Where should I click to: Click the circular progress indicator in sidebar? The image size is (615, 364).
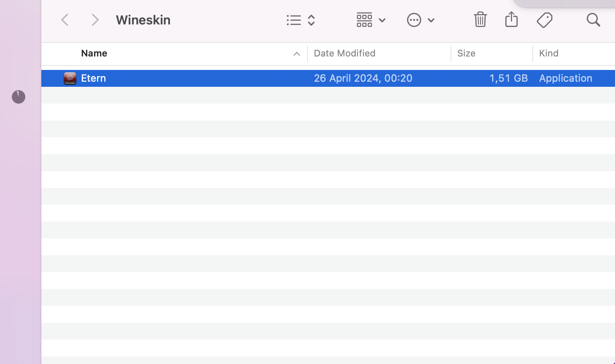click(19, 97)
